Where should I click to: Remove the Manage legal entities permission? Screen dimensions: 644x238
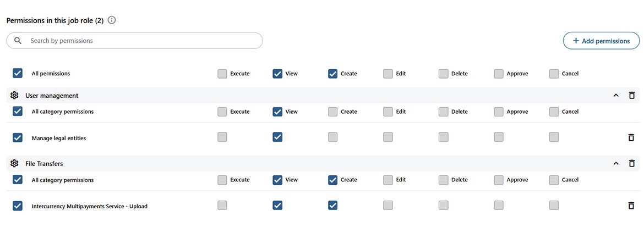pos(631,137)
